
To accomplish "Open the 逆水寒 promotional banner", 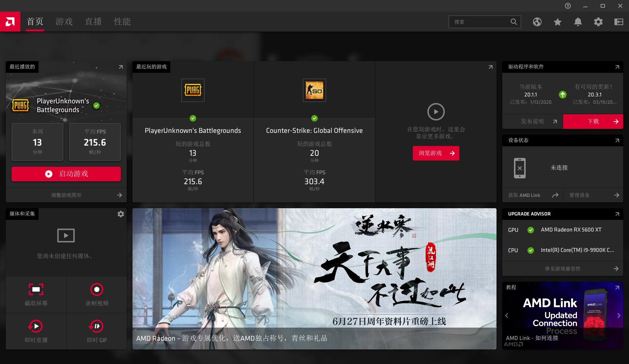I will point(314,279).
